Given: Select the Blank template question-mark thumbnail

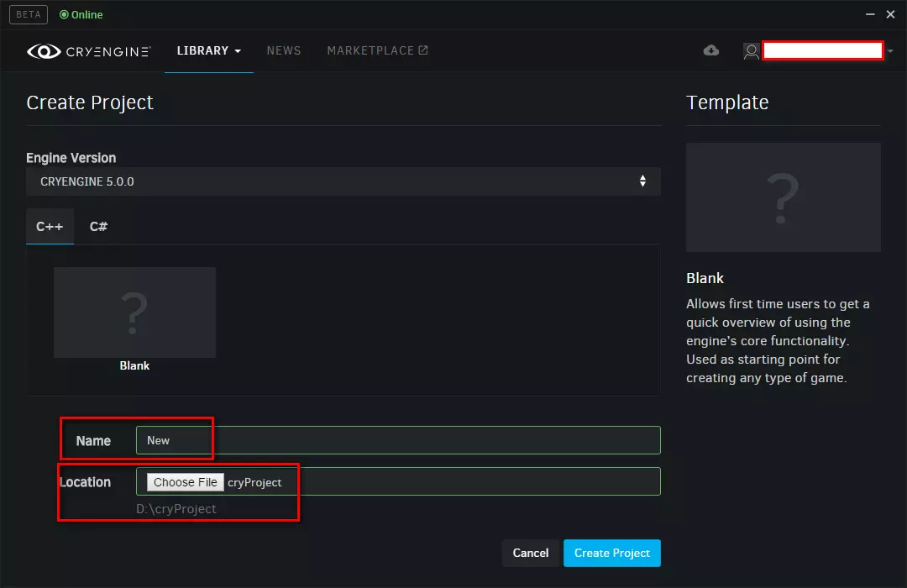Looking at the screenshot, I should point(134,312).
